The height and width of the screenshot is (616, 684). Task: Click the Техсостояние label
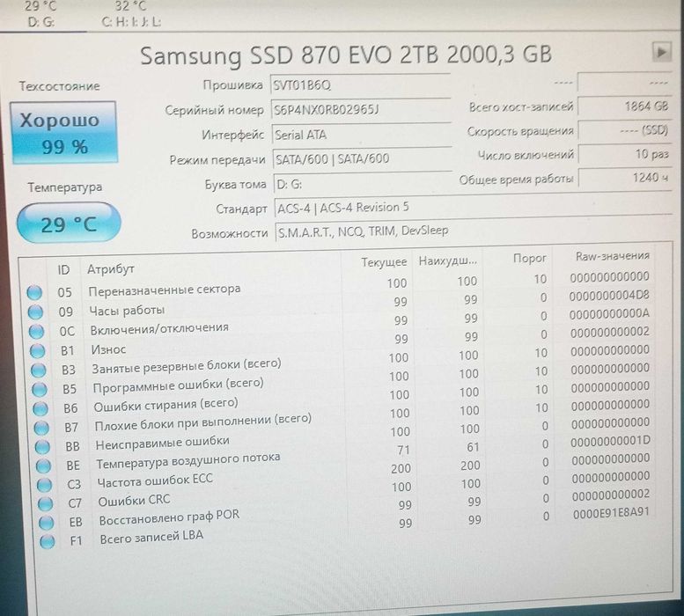point(59,85)
